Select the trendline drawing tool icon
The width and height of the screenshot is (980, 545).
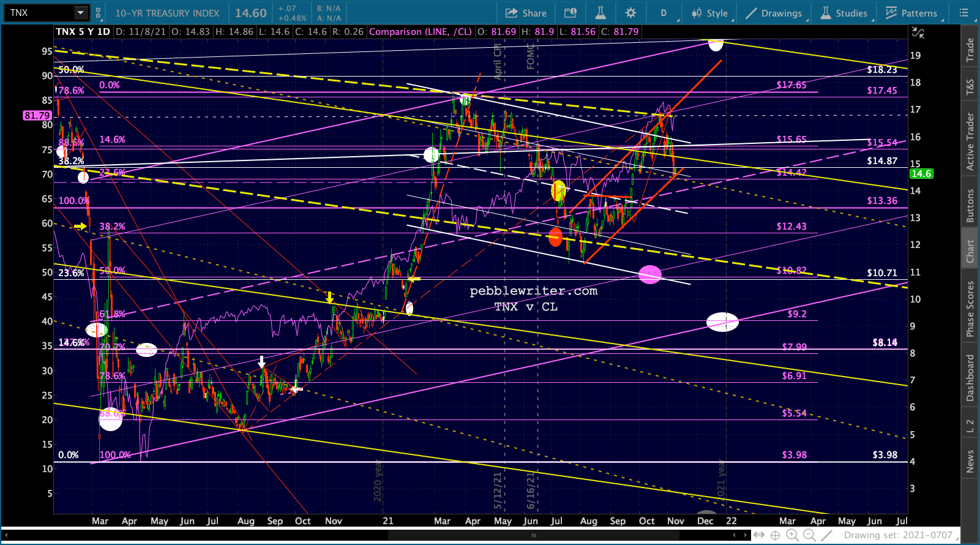[828, 535]
